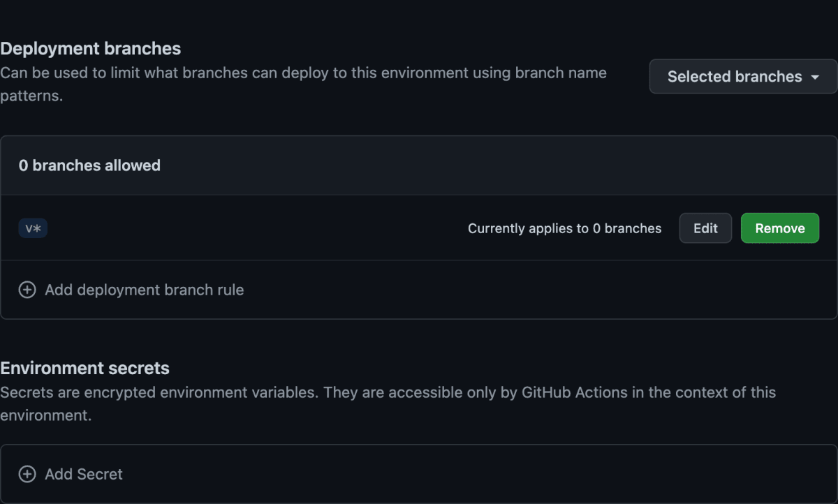Click the v* branch pattern tag
The width and height of the screenshot is (838, 504).
[x=33, y=228]
